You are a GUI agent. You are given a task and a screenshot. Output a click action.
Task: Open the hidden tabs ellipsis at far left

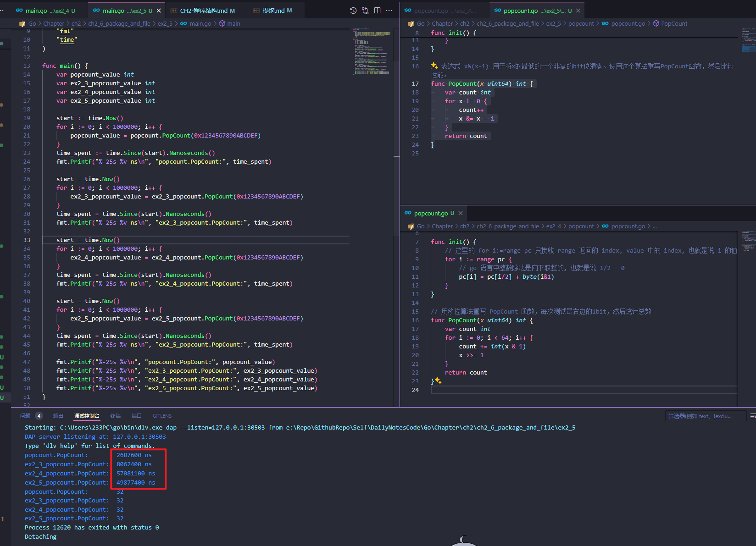pos(2,11)
